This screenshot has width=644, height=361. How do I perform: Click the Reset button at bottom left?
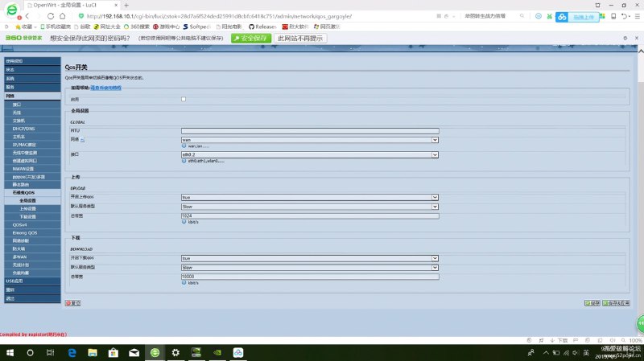tap(73, 303)
